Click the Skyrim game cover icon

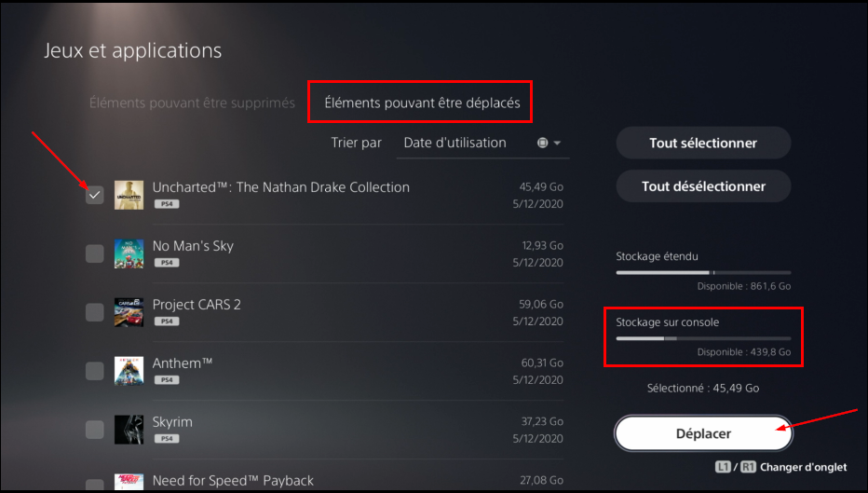click(129, 430)
